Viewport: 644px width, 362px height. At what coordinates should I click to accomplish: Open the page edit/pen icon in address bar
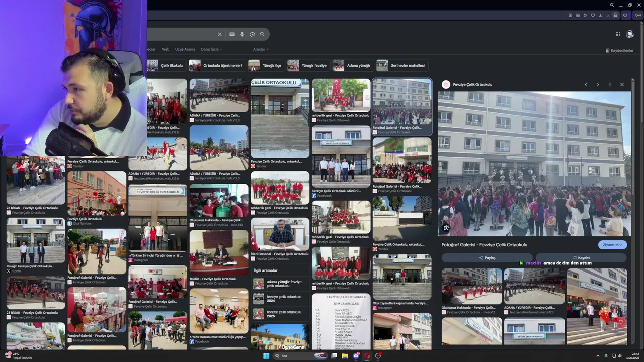(570, 15)
